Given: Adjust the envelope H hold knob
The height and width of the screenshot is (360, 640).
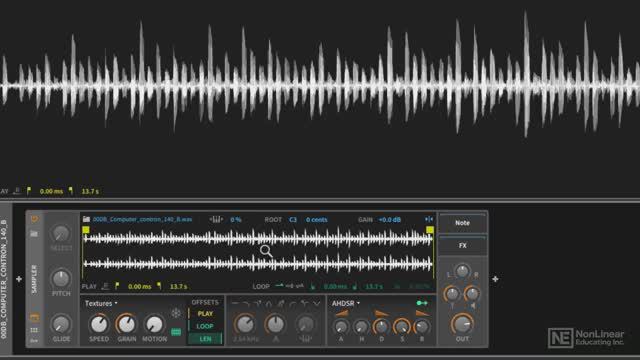Looking at the screenshot, I should pos(361,327).
